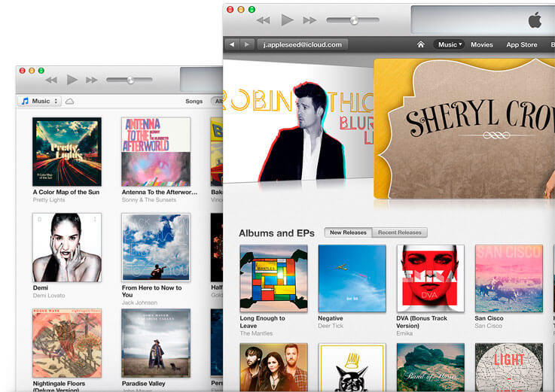Expand the Music menu in store navigation

[450, 44]
